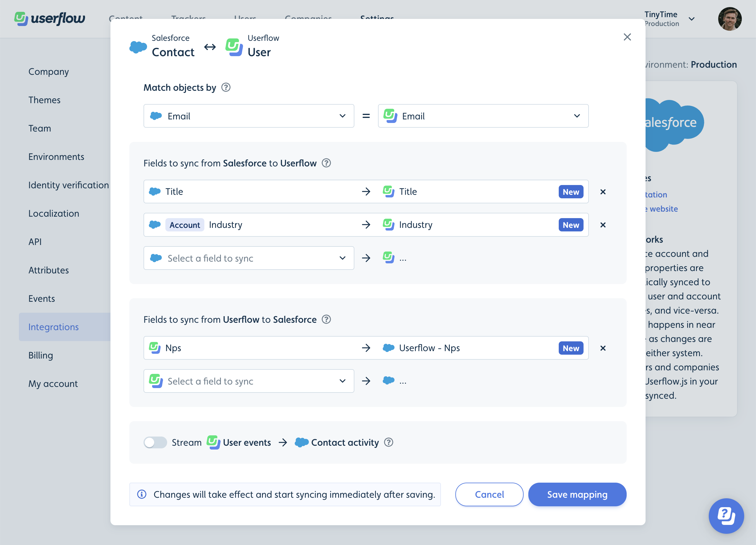Click the Title to Title mapping row

(x=366, y=192)
